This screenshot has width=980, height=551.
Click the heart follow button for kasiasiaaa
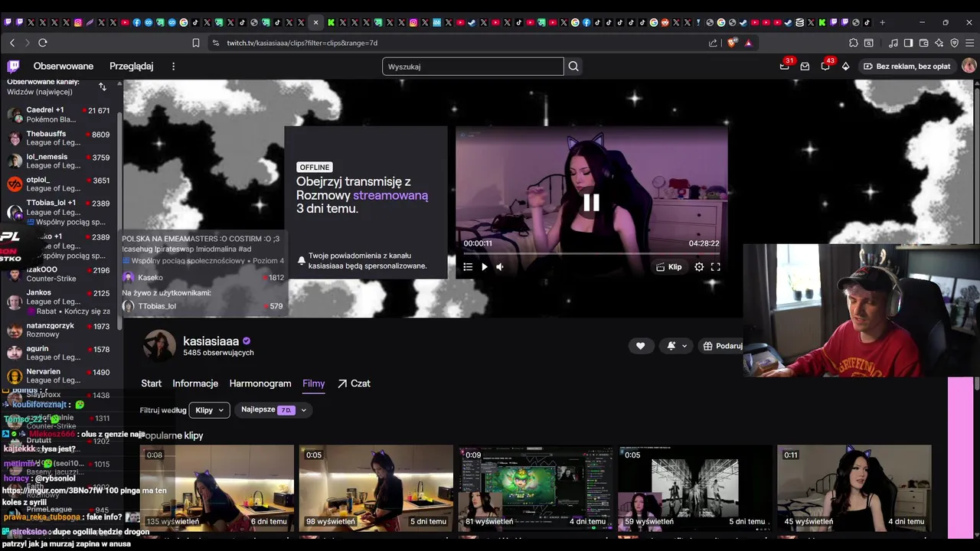click(641, 346)
